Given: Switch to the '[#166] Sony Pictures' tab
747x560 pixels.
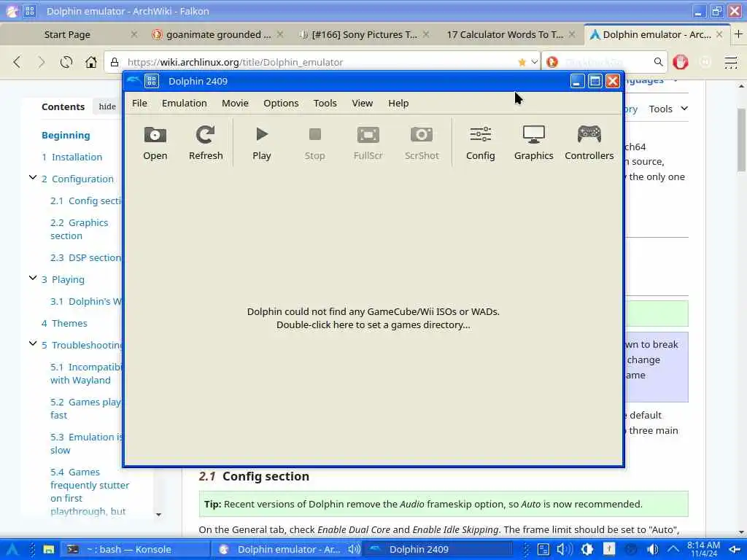Looking at the screenshot, I should pos(363,34).
